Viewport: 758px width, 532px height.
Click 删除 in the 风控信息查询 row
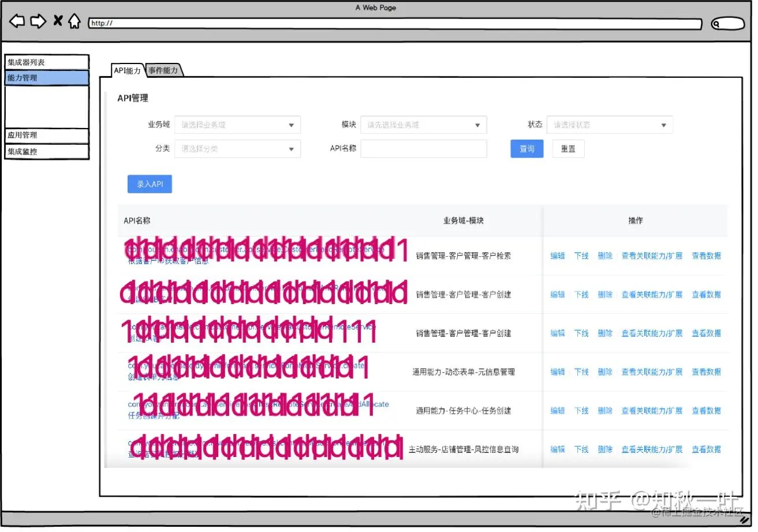605,449
